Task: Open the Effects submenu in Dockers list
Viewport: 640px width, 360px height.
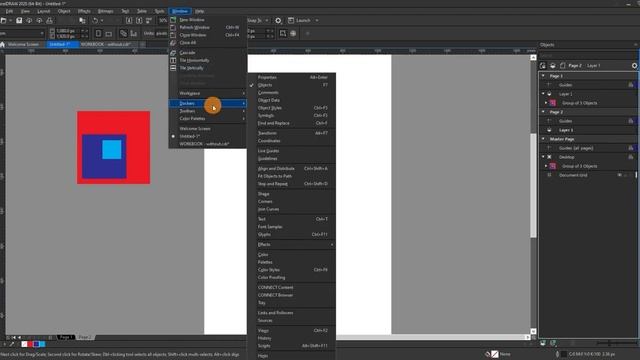Action: pyautogui.click(x=292, y=244)
